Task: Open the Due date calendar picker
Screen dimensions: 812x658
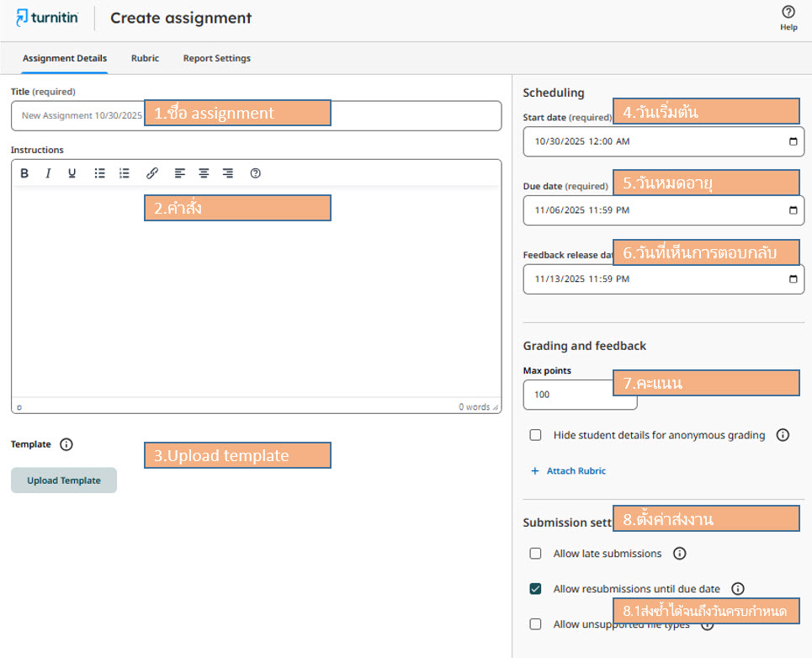Action: point(793,210)
